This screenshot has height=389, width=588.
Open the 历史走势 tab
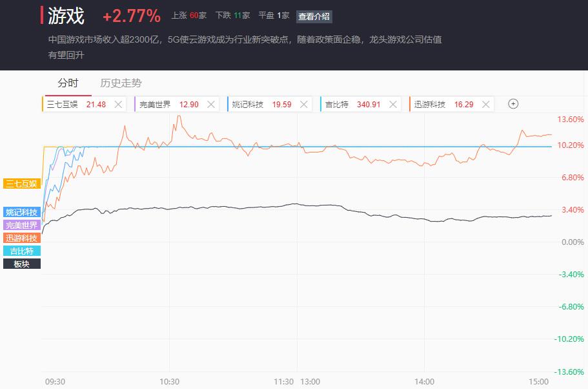pyautogui.click(x=121, y=83)
